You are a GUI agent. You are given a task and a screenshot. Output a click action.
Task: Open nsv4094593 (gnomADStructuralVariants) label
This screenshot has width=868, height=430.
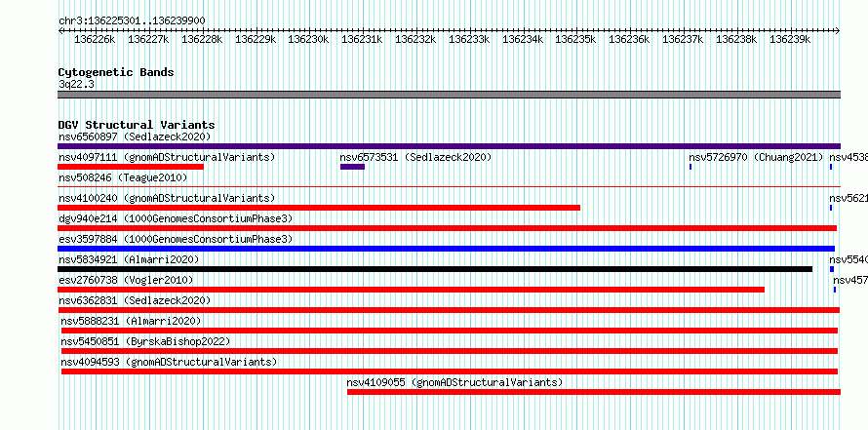169,362
